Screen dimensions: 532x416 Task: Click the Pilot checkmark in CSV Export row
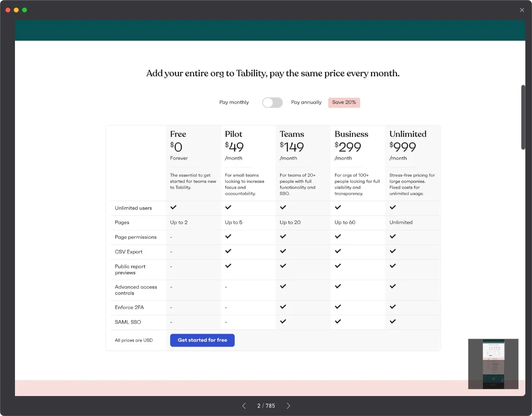click(228, 251)
